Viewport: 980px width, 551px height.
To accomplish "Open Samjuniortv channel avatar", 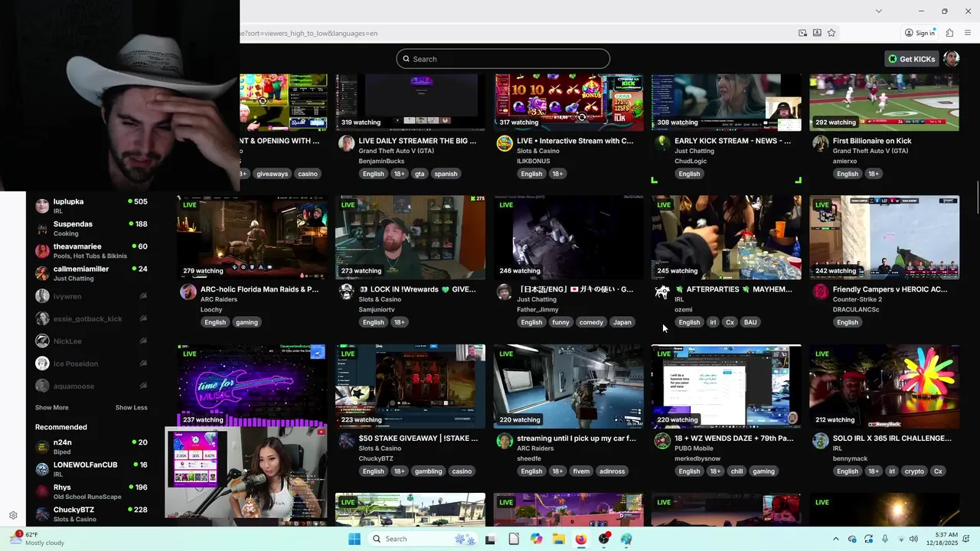I will pyautogui.click(x=346, y=292).
